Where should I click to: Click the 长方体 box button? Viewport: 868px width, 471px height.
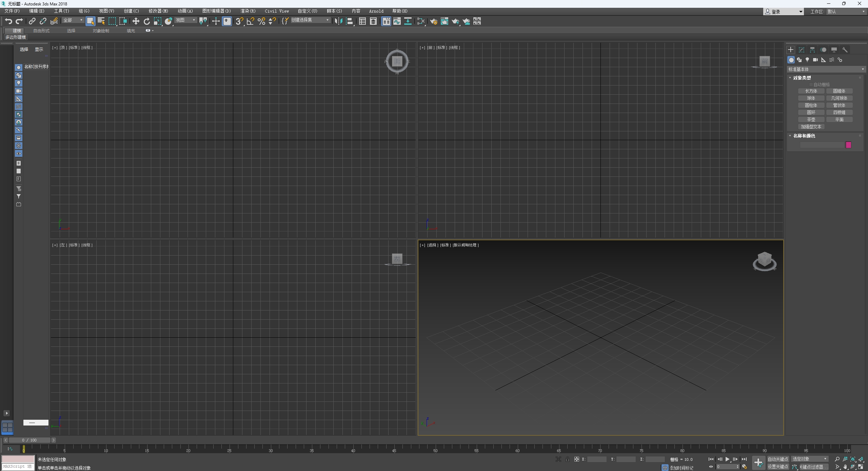811,91
